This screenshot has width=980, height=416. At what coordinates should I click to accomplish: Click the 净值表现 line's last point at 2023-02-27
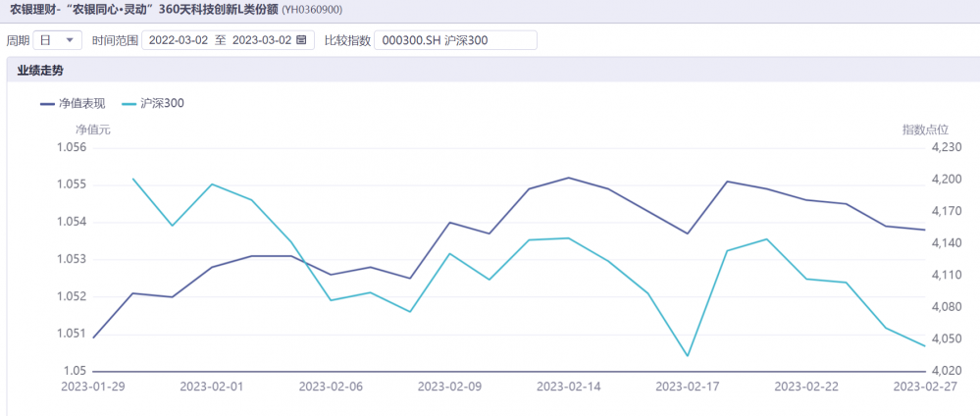tap(924, 230)
